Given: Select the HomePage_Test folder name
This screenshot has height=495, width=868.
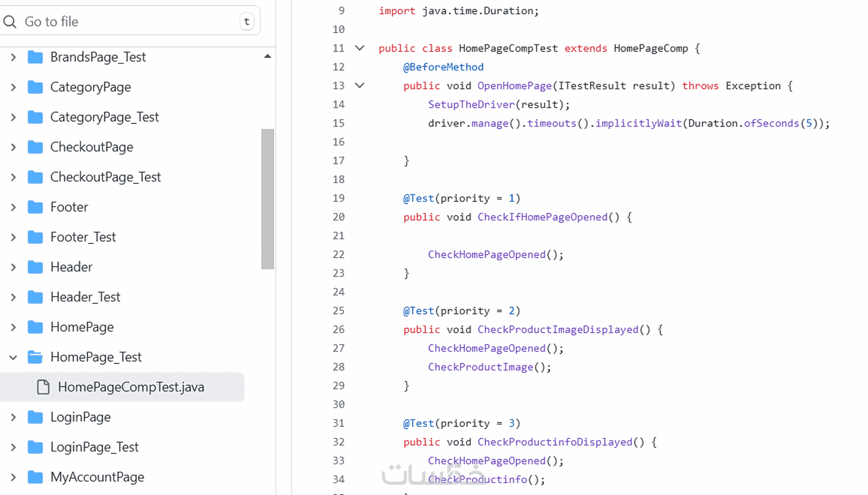Looking at the screenshot, I should (x=96, y=357).
